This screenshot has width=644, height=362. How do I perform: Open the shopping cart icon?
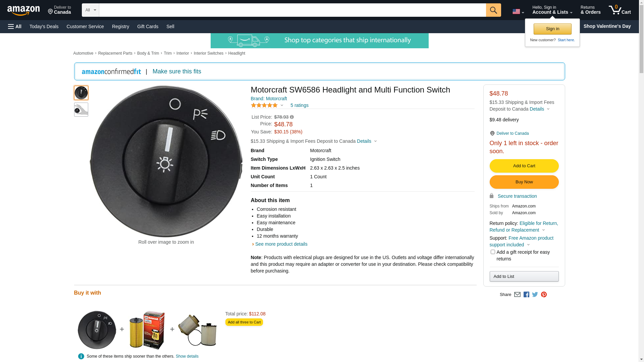coord(619,10)
